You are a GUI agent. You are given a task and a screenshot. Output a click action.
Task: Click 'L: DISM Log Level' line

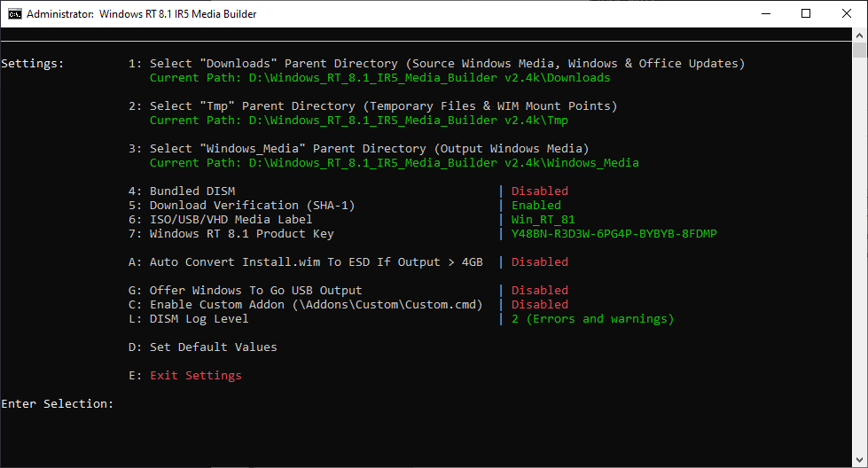(188, 319)
